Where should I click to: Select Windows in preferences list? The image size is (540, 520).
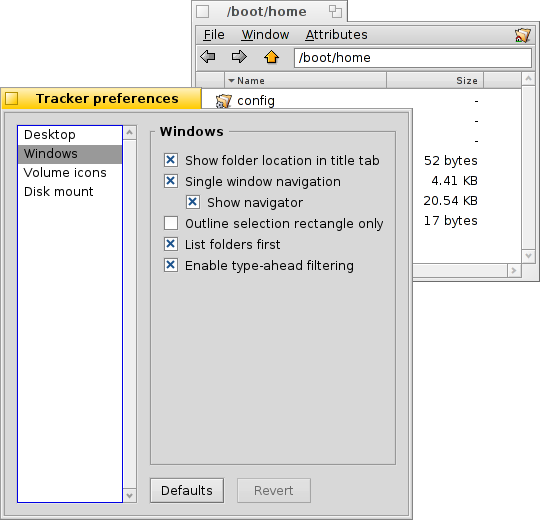[70, 154]
